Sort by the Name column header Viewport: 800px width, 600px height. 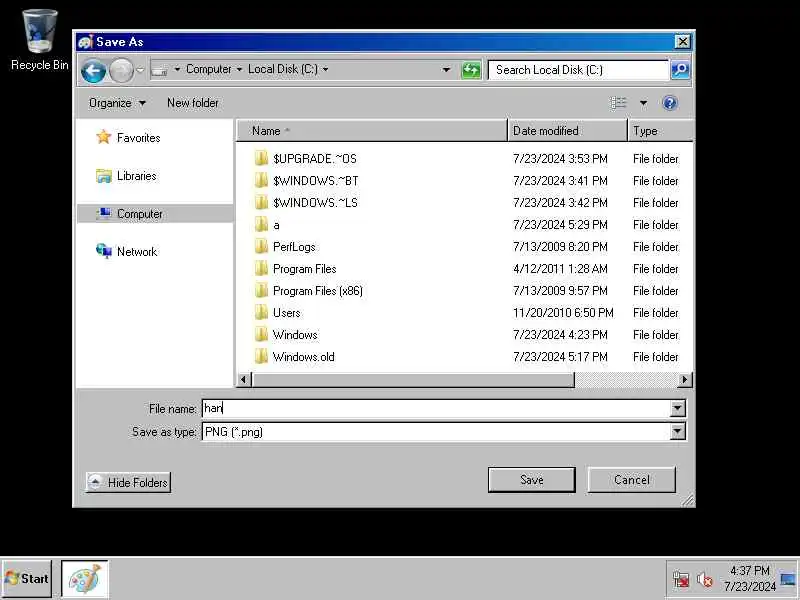[371, 131]
